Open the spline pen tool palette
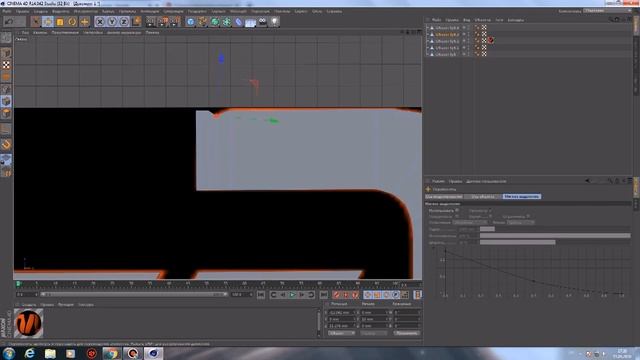Screen dimensions: 640x360 pyautogui.click(x=202, y=21)
